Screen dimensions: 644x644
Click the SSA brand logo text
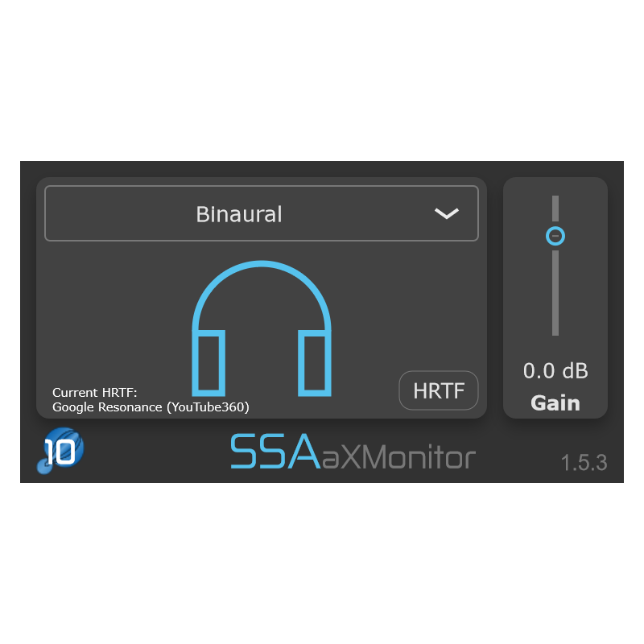tap(273, 455)
